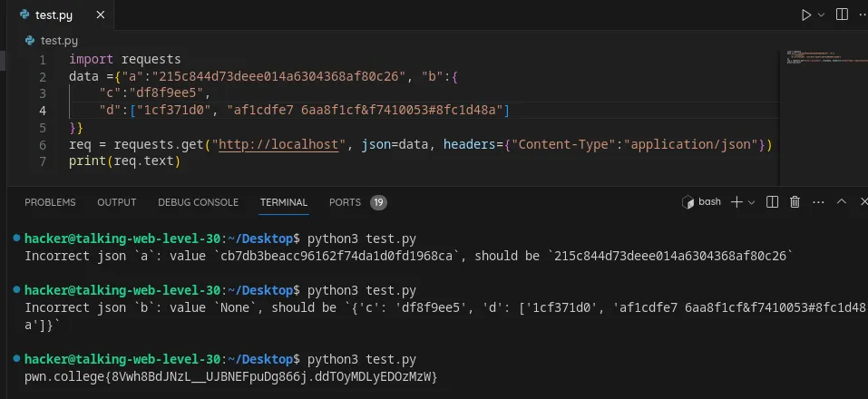
Task: Click line number 4 in the gutter
Action: 43,110
